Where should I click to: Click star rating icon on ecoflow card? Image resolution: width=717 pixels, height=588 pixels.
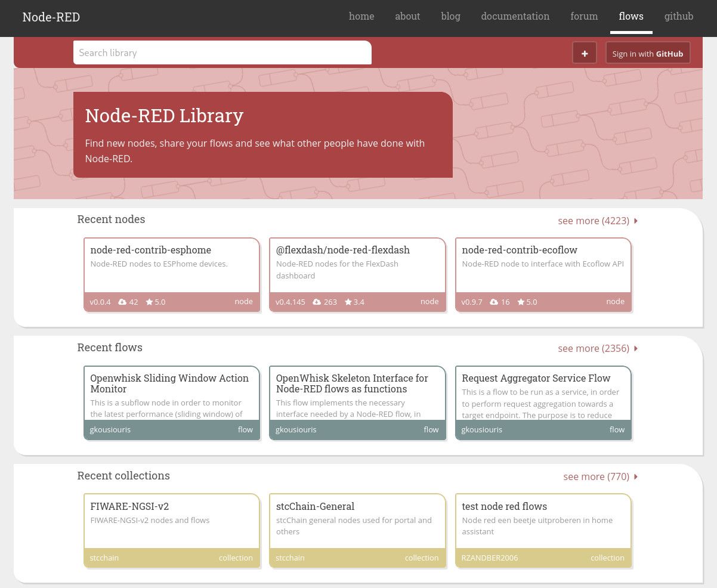tap(521, 302)
